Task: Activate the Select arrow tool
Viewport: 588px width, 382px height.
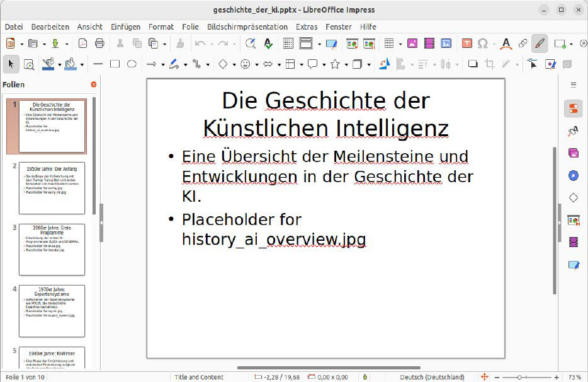Action: tap(11, 64)
